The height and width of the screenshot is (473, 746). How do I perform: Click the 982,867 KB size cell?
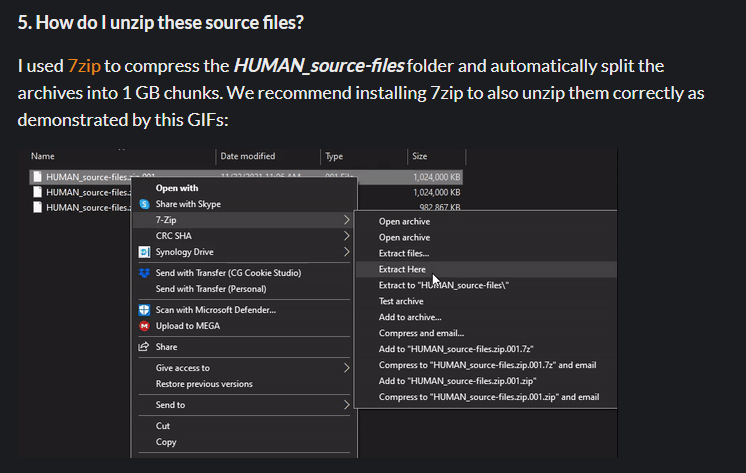click(x=440, y=207)
